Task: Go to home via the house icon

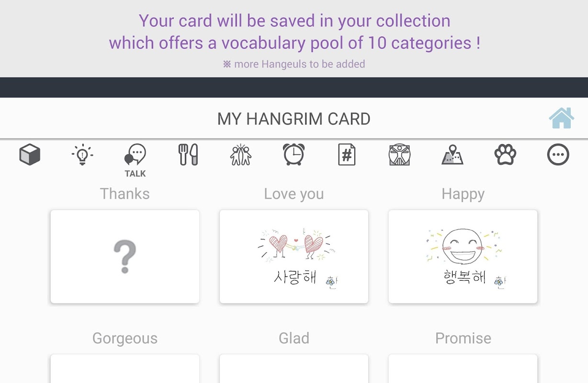Action: [561, 118]
